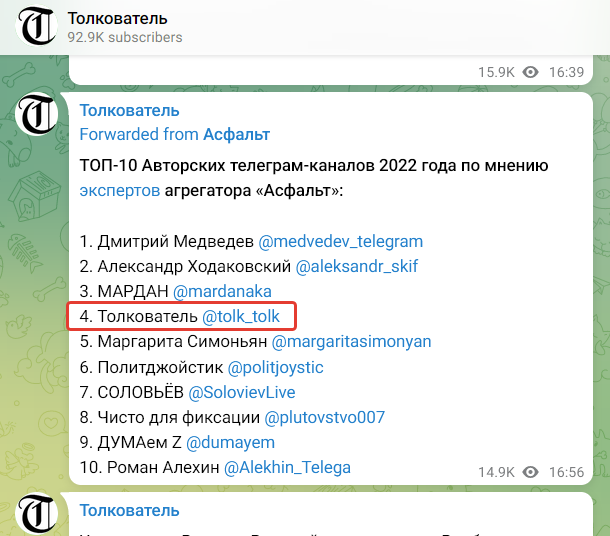This screenshot has height=536, width=610.
Task: Open Толкователь sender name above forwarded post
Action: pos(129,110)
